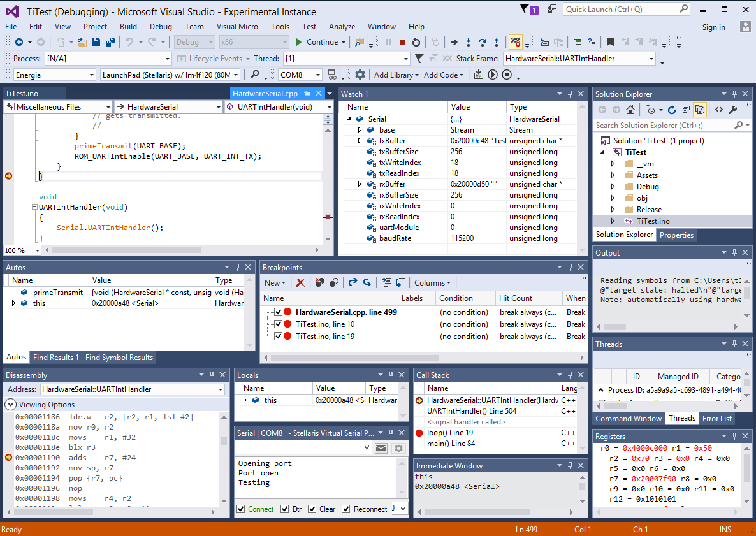
Task: Click Sign in link
Action: click(x=713, y=27)
